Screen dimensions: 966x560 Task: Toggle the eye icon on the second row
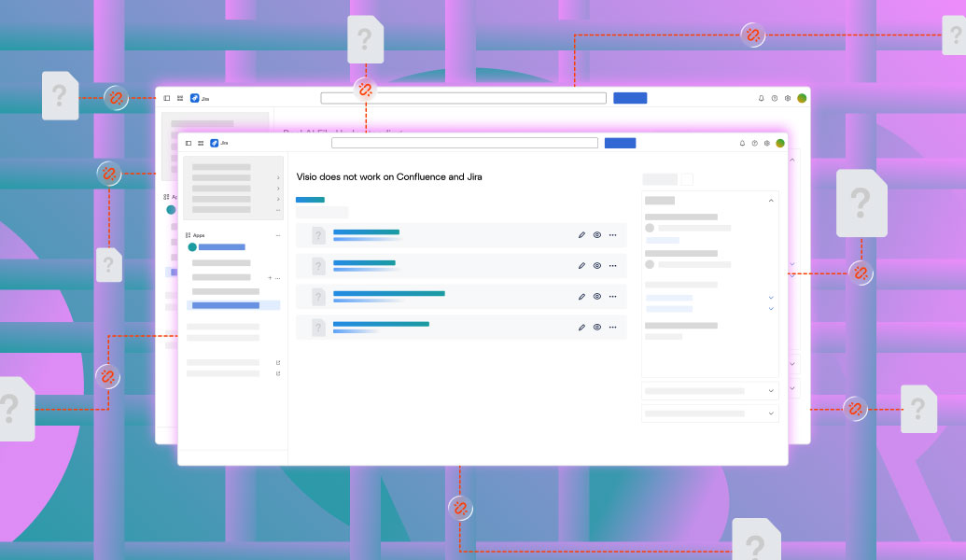click(597, 265)
